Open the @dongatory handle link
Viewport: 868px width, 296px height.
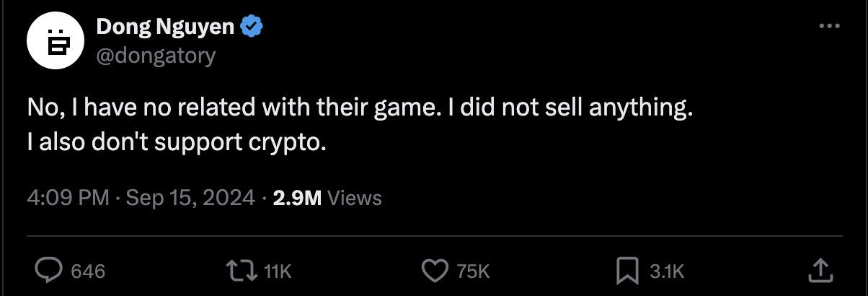coord(155,56)
